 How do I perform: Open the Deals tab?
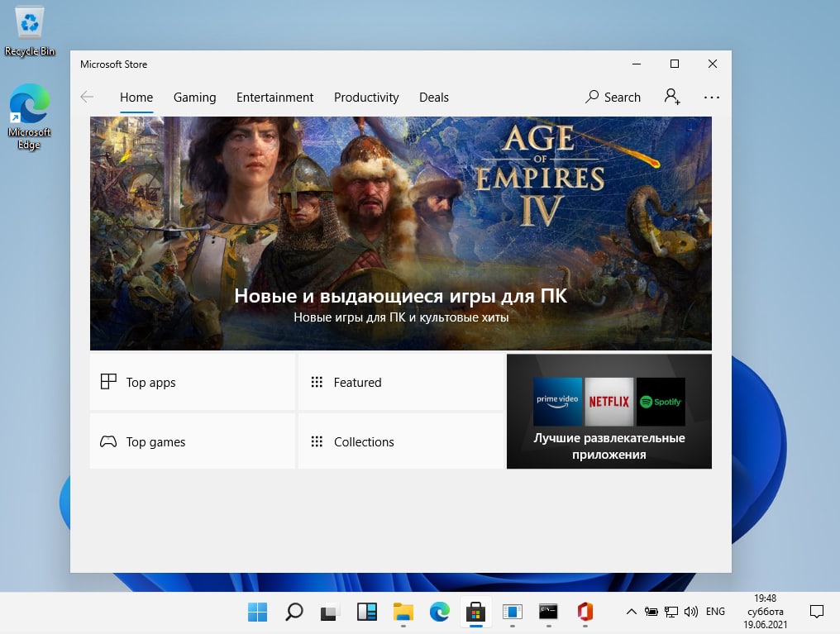pyautogui.click(x=434, y=98)
